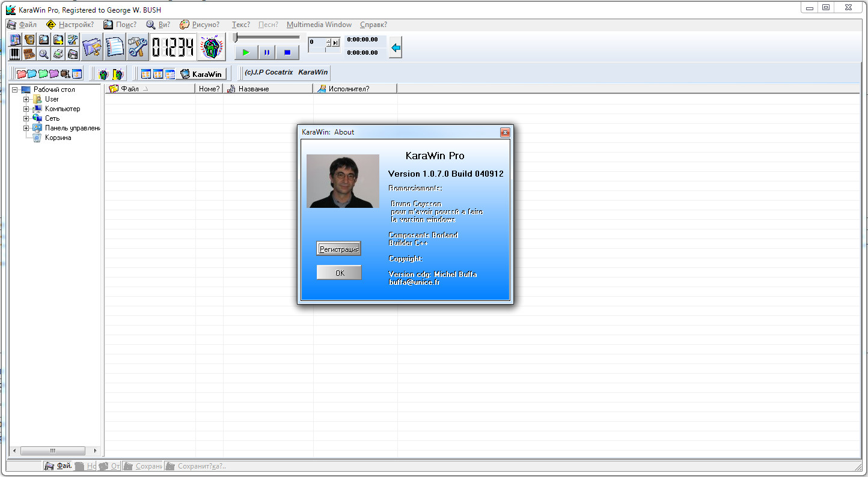Open the Multimedia Window menu

(x=319, y=25)
